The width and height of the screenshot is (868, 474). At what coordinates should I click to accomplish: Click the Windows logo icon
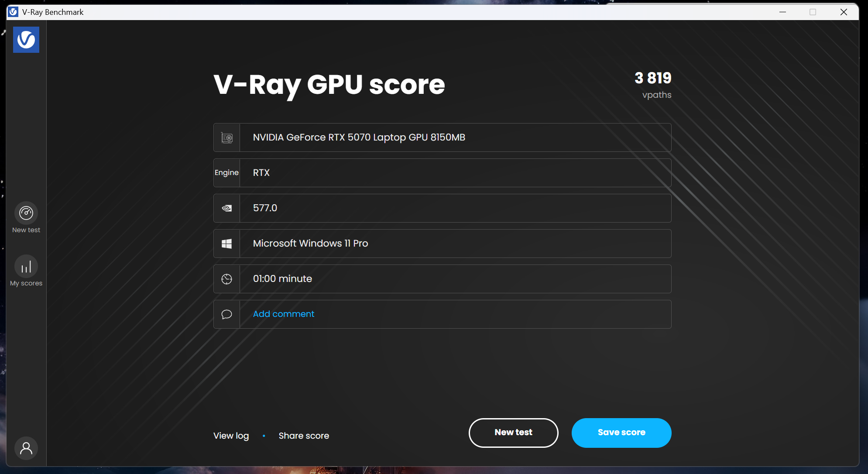pos(227,244)
